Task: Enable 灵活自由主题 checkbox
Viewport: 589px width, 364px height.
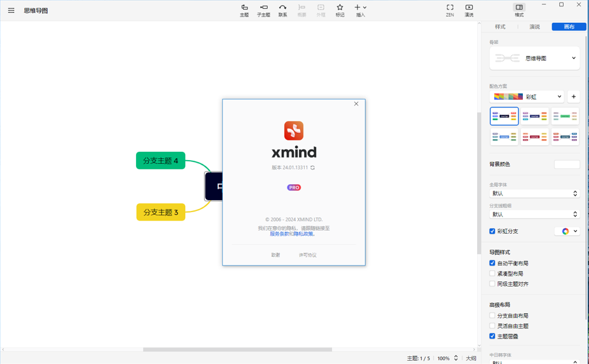Action: click(x=492, y=326)
